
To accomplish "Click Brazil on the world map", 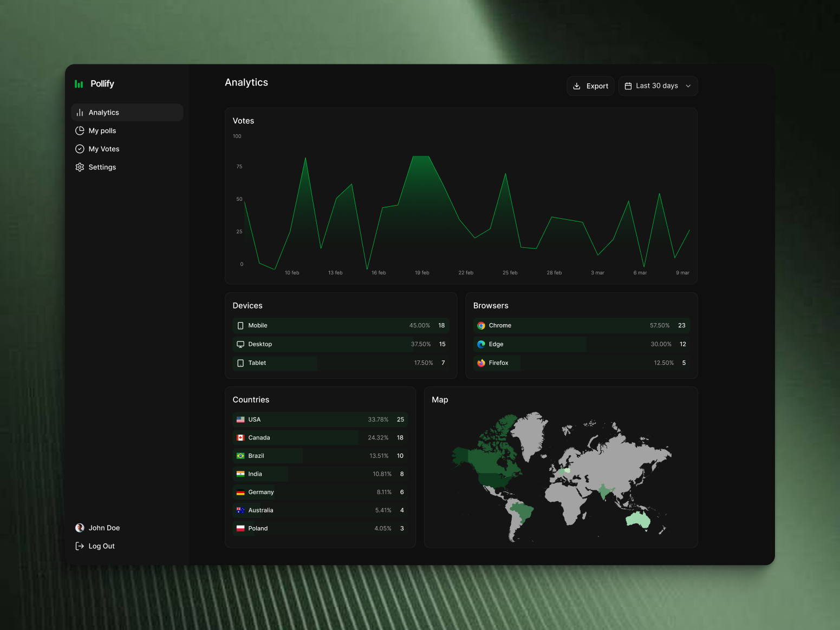I will coord(523,513).
